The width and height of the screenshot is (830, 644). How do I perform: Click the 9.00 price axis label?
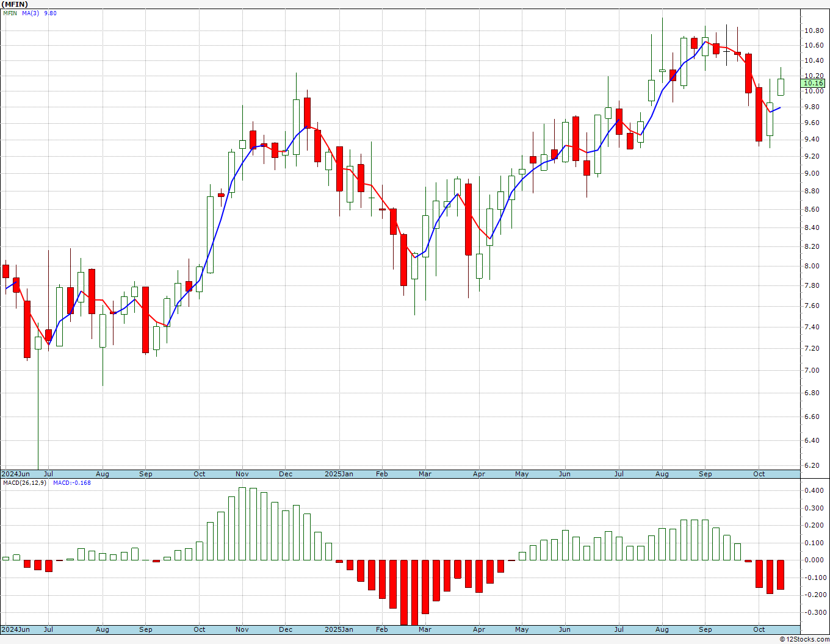click(813, 173)
